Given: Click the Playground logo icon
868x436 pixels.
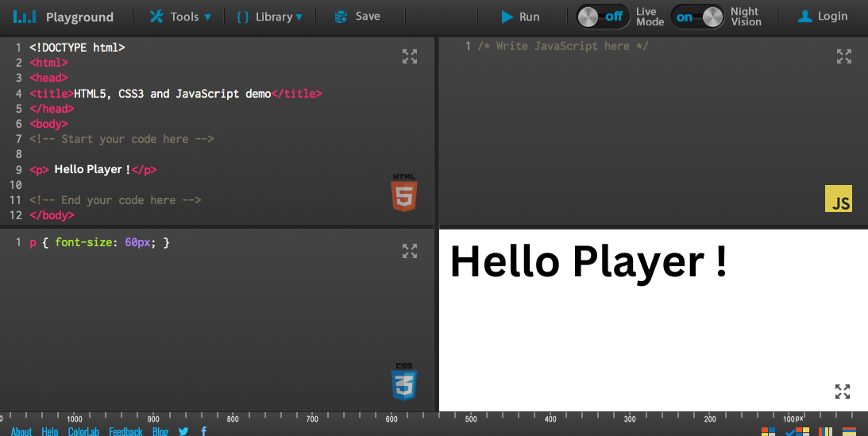Looking at the screenshot, I should 25,17.
